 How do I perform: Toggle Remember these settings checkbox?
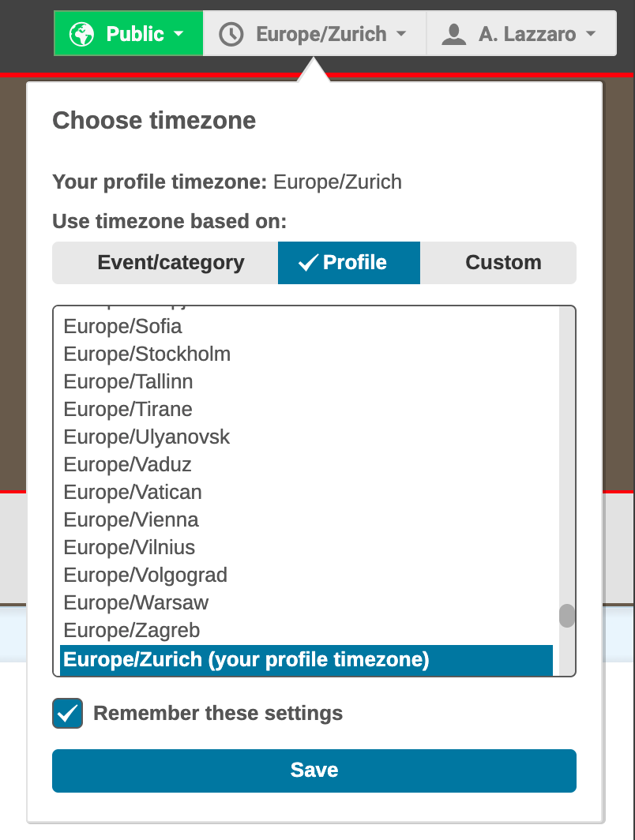(x=68, y=714)
